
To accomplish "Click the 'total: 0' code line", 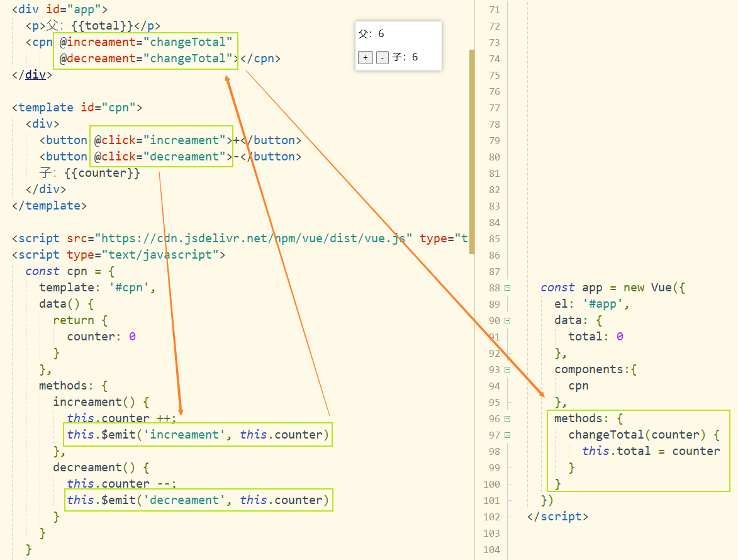I will [596, 337].
